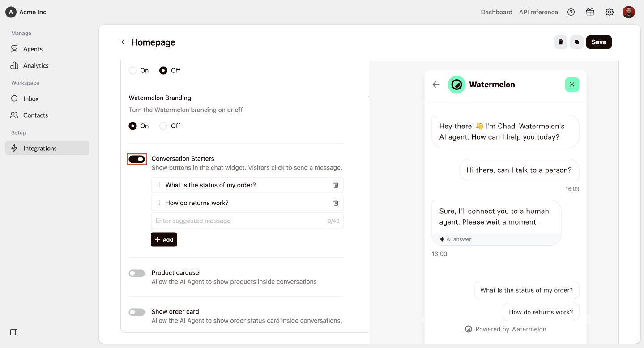Go back using the arrow beside Homepage

(124, 42)
